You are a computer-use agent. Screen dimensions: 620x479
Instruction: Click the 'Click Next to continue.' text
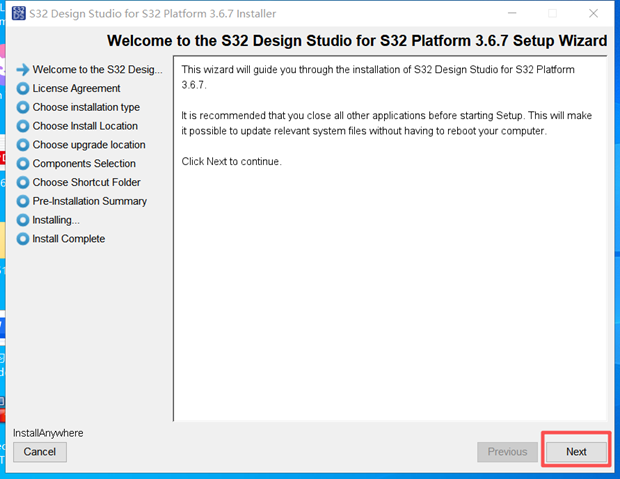click(231, 161)
